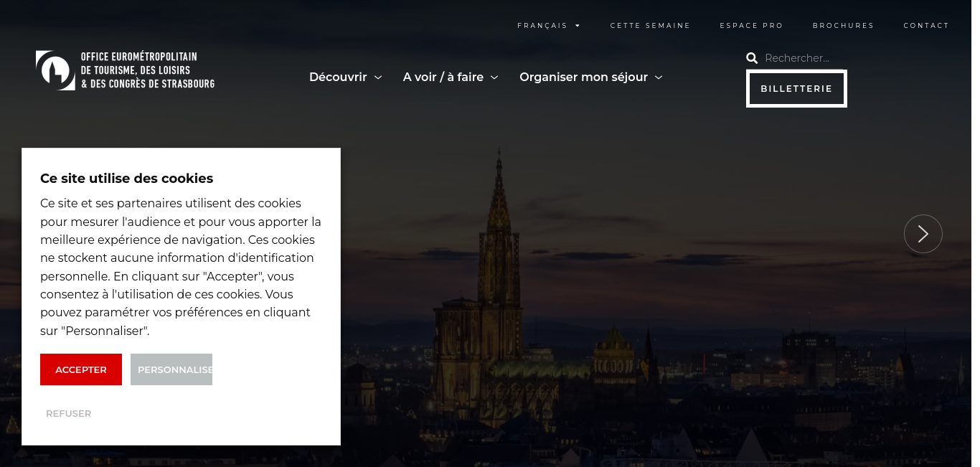Open the Espace Pro link
The height and width of the screenshot is (467, 980).
click(751, 26)
